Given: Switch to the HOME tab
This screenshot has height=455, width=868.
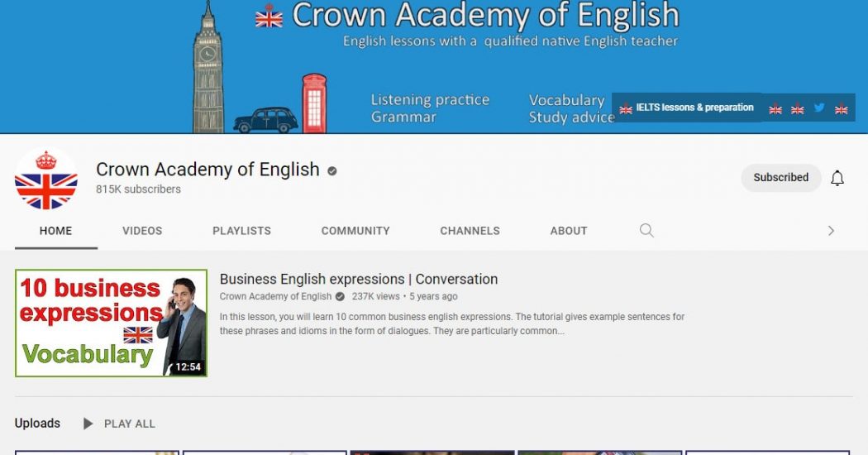Looking at the screenshot, I should pos(56,231).
